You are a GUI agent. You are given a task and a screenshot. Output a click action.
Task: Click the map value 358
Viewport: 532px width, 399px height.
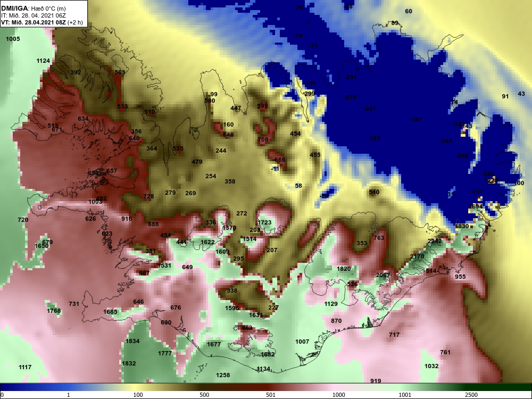pos(230,182)
